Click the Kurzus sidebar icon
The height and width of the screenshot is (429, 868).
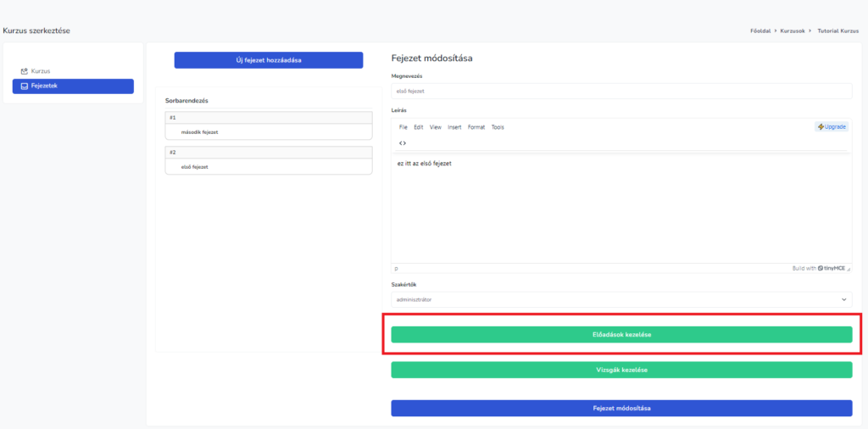(25, 71)
